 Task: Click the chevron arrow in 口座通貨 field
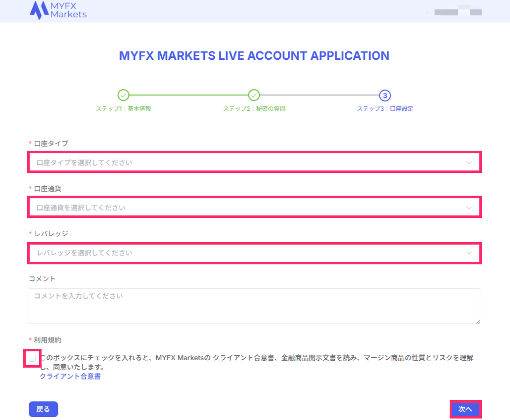[x=469, y=208]
